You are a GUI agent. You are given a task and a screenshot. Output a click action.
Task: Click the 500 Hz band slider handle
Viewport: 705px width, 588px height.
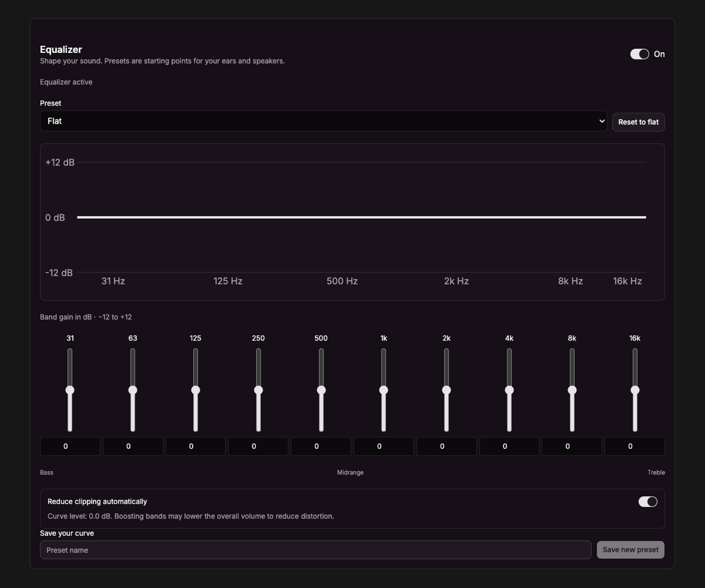pyautogui.click(x=321, y=390)
